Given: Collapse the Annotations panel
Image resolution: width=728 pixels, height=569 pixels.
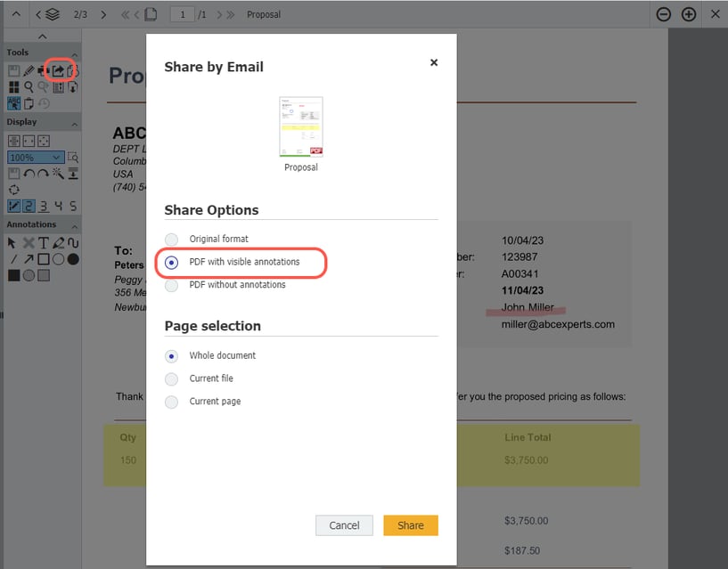Looking at the screenshot, I should (73, 224).
